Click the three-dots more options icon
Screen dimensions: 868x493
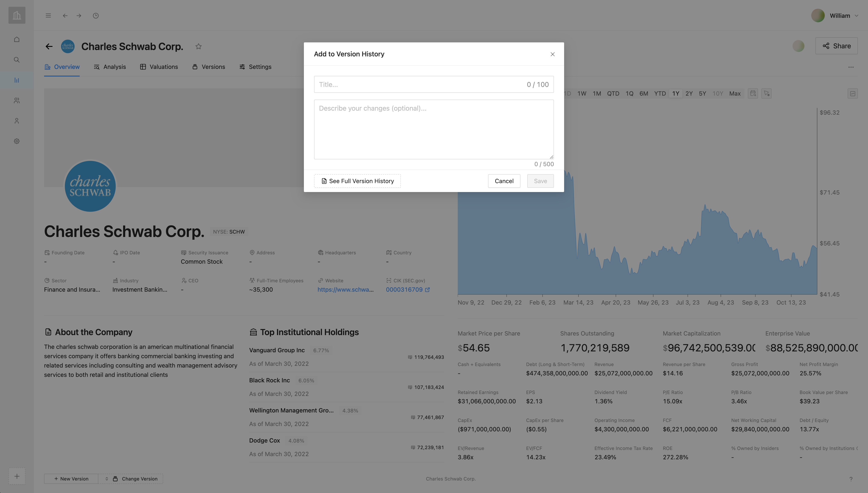point(851,67)
